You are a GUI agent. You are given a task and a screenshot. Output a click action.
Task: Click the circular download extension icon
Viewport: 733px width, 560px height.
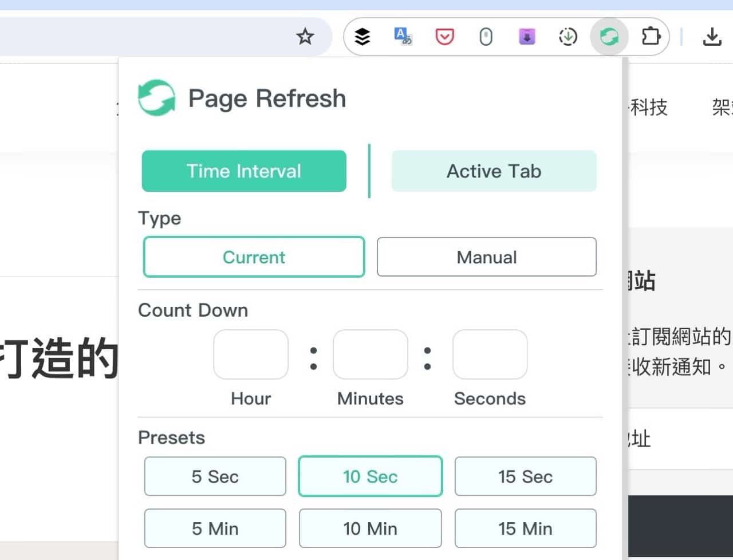coord(568,36)
